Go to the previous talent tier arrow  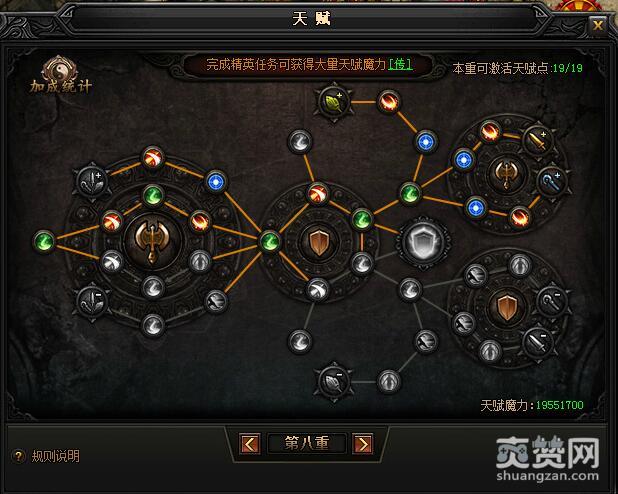coord(249,444)
